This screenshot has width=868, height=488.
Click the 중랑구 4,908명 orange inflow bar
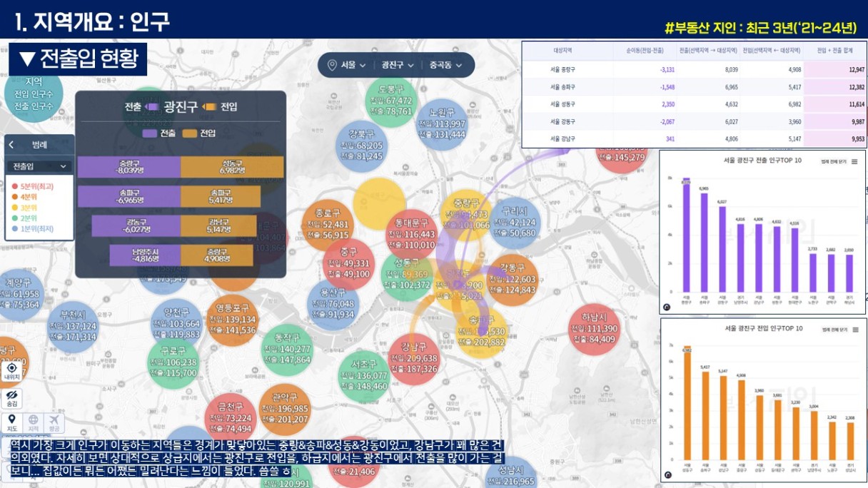click(x=217, y=255)
